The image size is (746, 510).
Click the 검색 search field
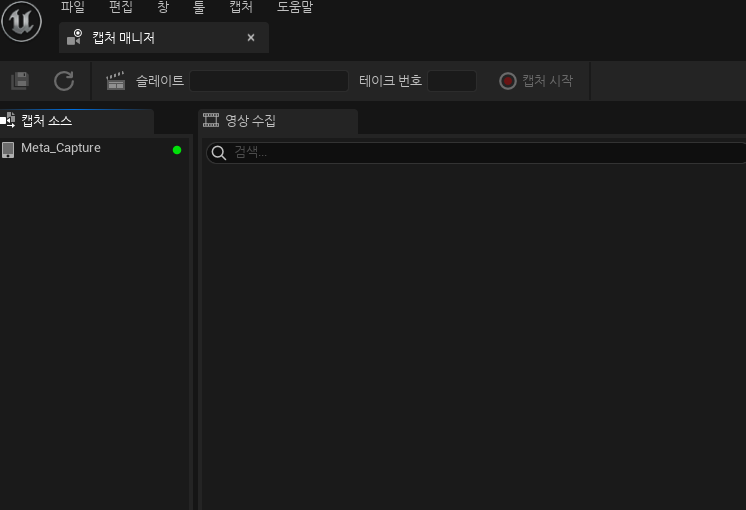476,153
